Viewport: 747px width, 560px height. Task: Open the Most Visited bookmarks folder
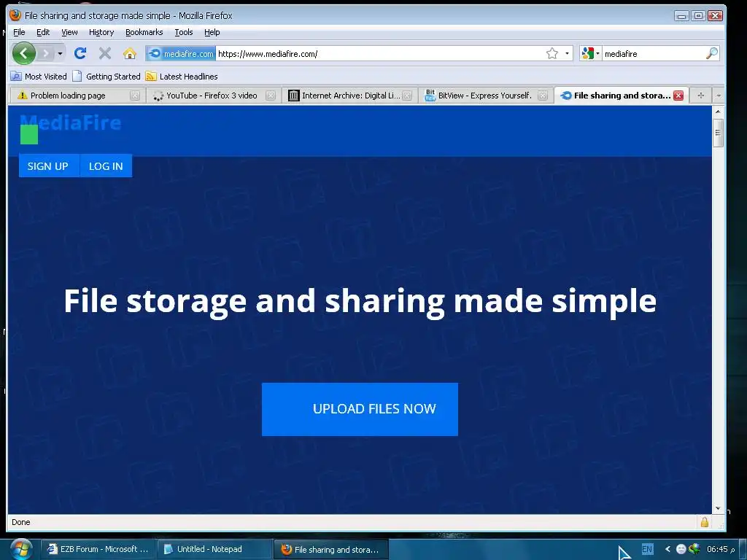(39, 76)
